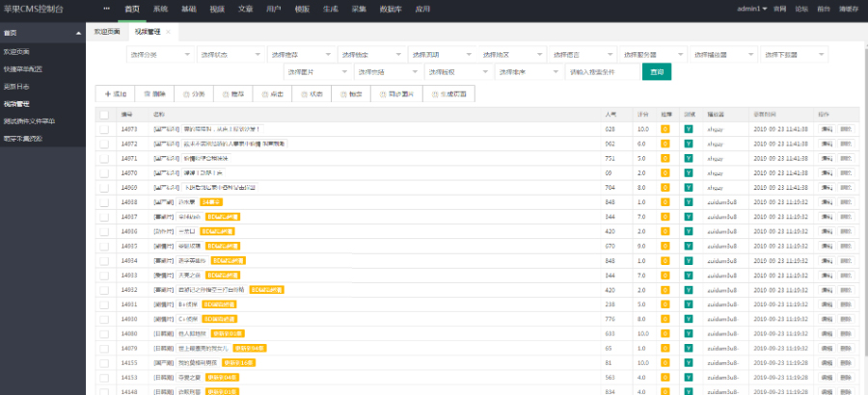Open 快捷菜单配置 in the sidebar
The width and height of the screenshot is (868, 395).
point(23,69)
